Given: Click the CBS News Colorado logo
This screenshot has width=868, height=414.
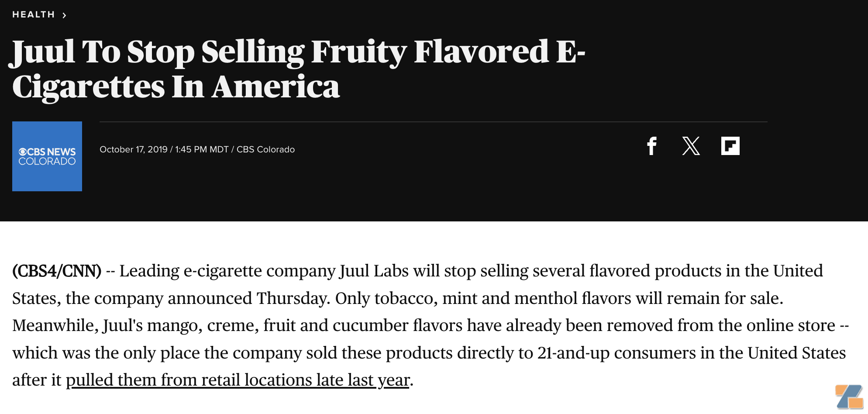Looking at the screenshot, I should point(47,156).
